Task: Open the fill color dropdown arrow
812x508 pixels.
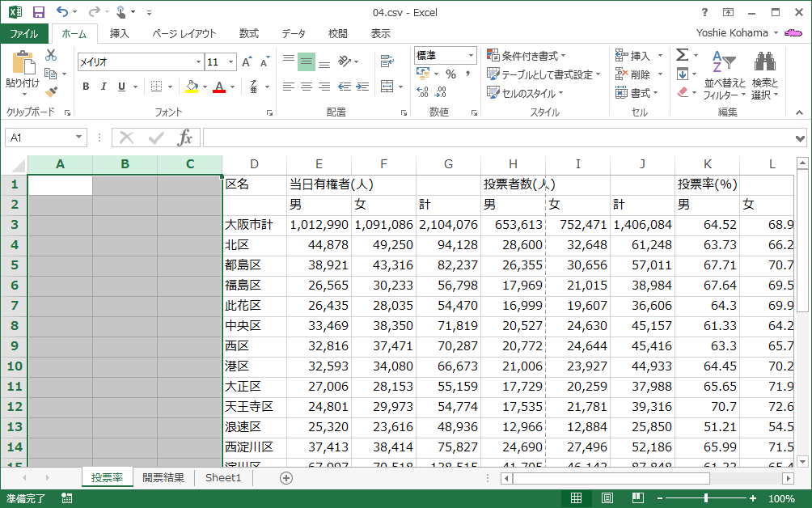Action: (205, 87)
